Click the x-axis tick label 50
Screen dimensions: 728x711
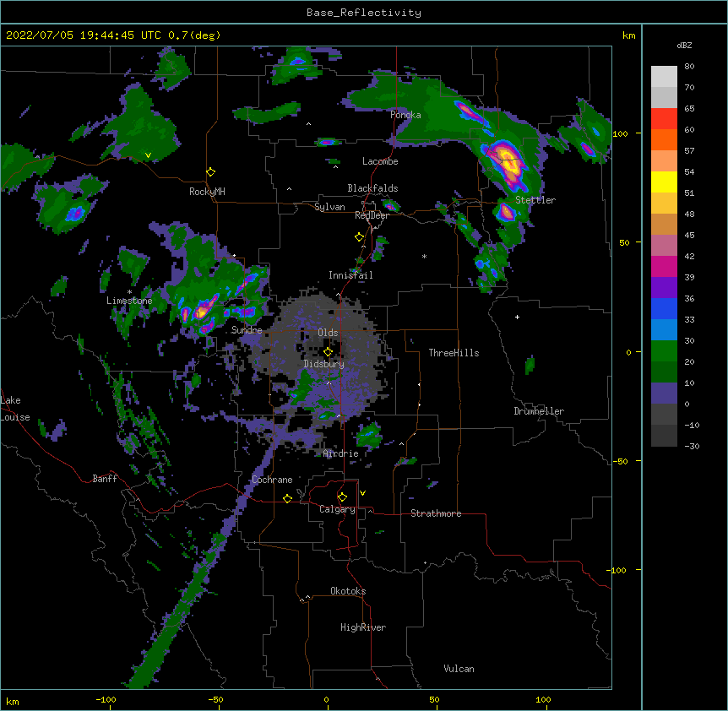coord(435,699)
